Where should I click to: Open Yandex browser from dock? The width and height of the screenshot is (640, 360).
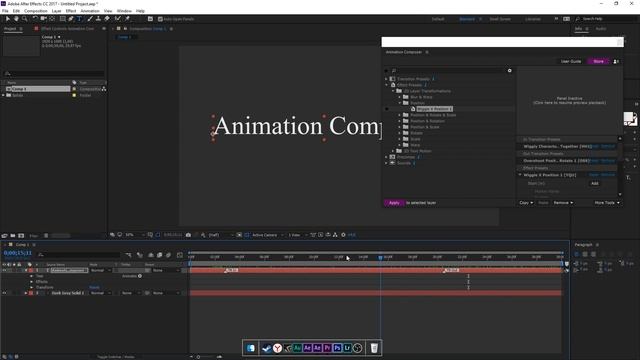click(278, 348)
